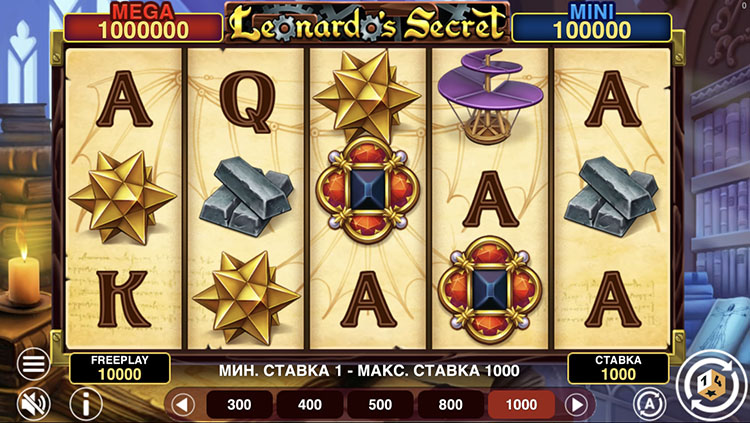
Task: Open the hamburger menu
Action: coord(33,364)
